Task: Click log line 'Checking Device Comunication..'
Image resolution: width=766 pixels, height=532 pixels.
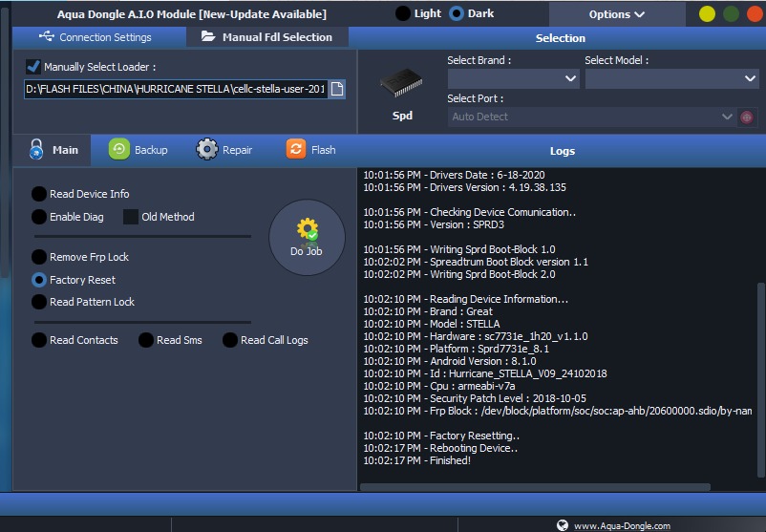Action: (470, 212)
